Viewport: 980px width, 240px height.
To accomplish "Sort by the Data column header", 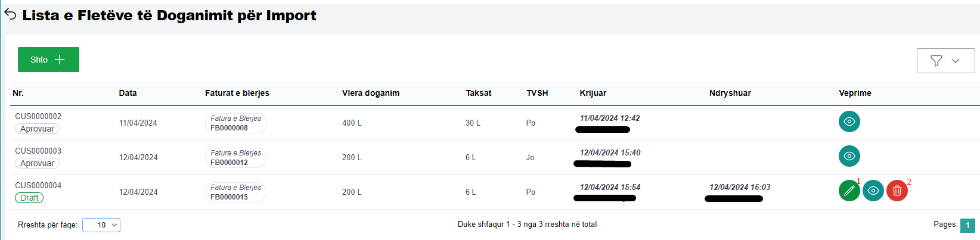I will coord(128,93).
